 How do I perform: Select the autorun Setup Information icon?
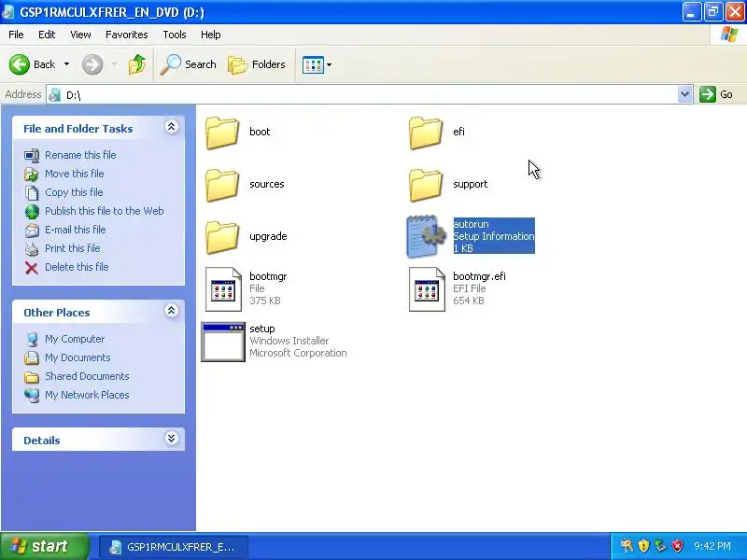point(426,236)
